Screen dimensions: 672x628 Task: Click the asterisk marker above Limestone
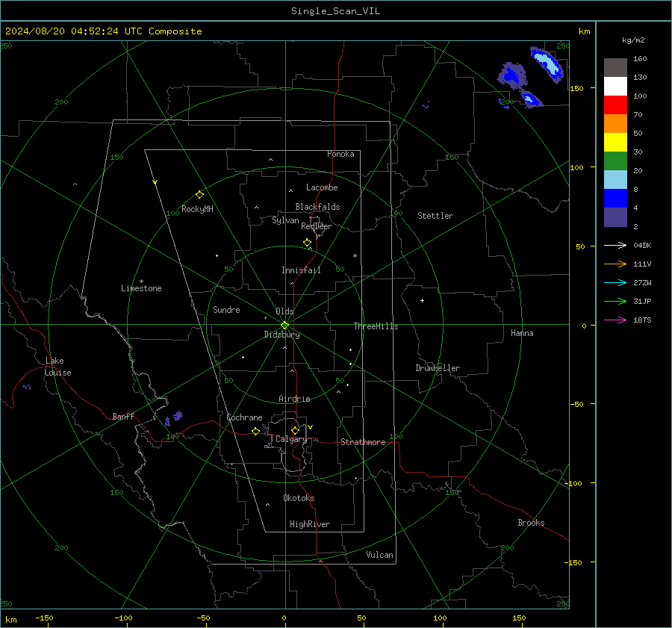coord(141,282)
